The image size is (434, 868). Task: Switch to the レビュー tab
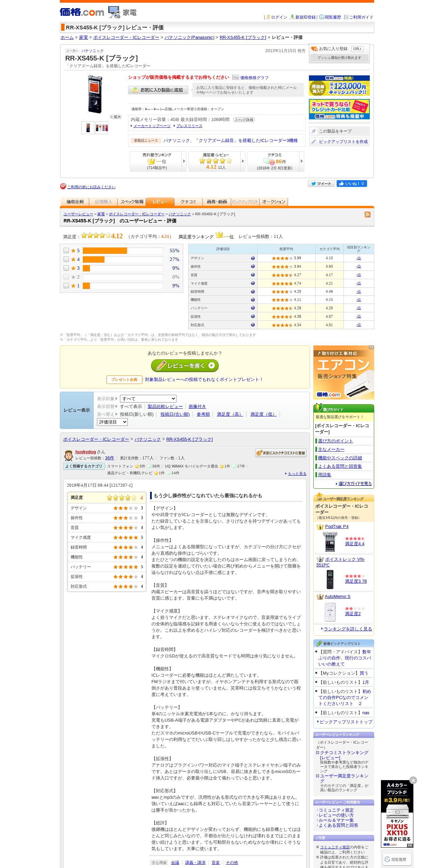(160, 202)
